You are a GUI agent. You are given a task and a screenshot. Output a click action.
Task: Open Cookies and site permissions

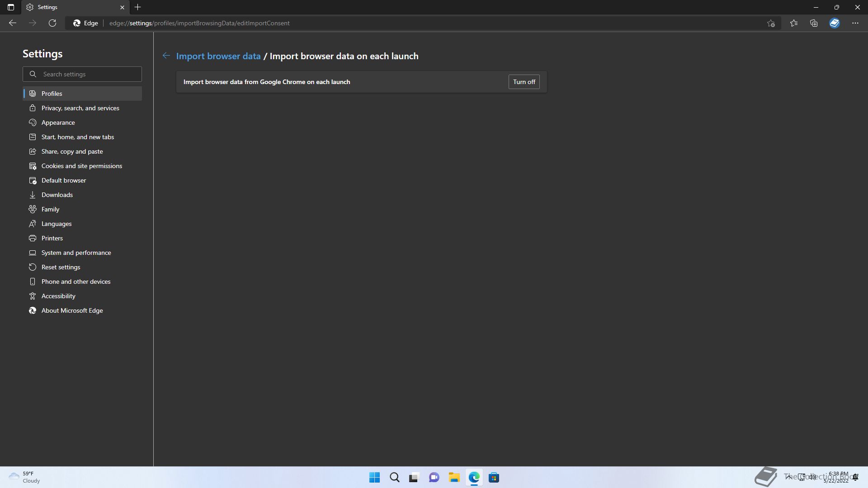(x=82, y=166)
